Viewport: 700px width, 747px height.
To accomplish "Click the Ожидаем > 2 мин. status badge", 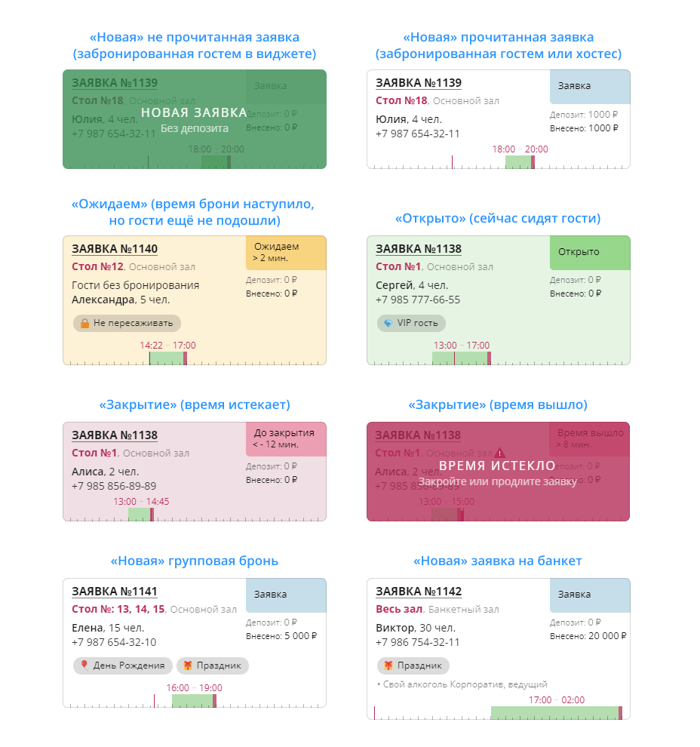I will (286, 252).
